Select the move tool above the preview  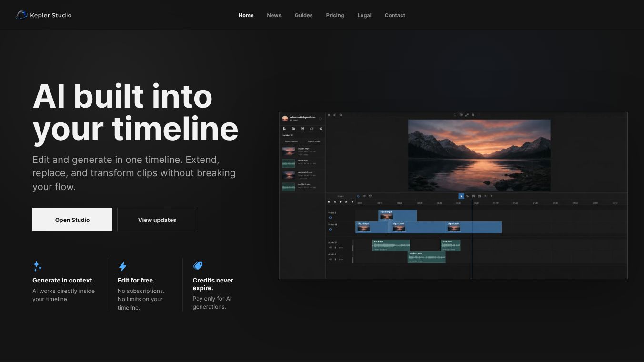pos(455,115)
